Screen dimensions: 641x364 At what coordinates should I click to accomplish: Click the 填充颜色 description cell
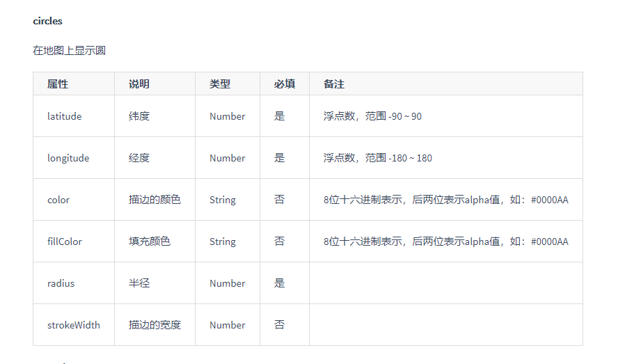point(150,242)
